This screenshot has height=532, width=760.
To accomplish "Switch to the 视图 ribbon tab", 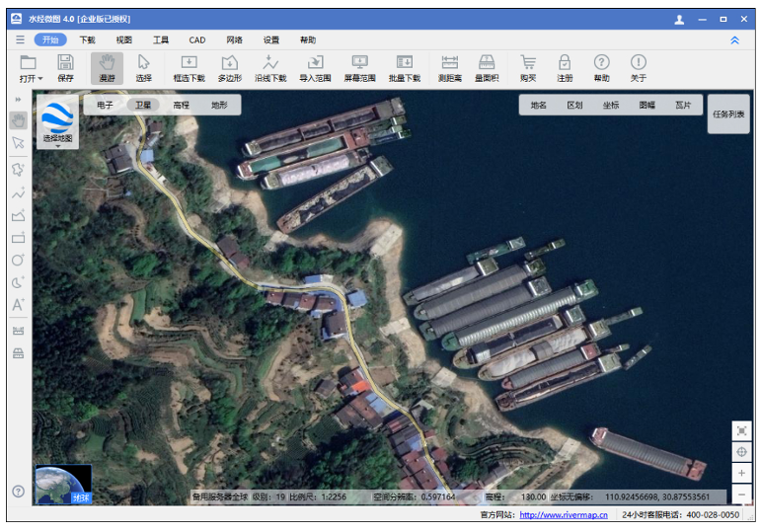I will [x=123, y=40].
